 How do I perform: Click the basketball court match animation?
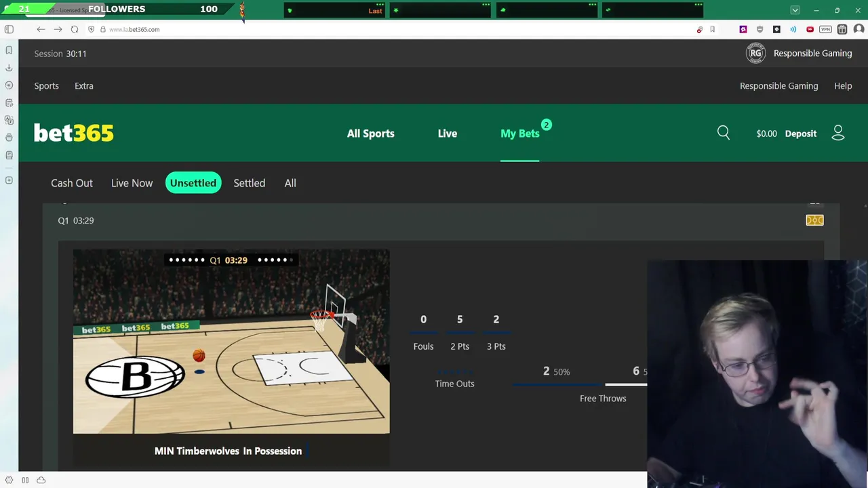(231, 342)
